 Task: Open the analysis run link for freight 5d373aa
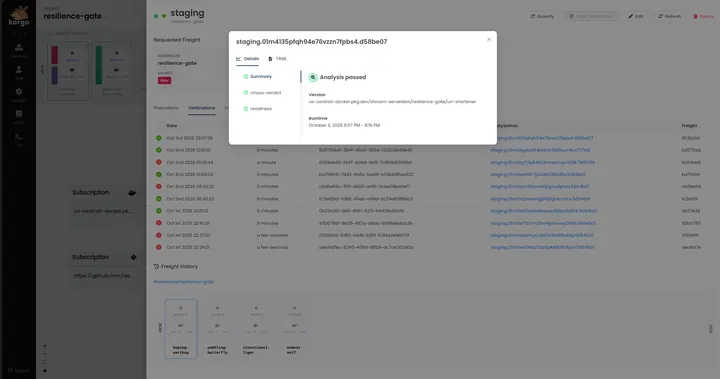point(540,150)
